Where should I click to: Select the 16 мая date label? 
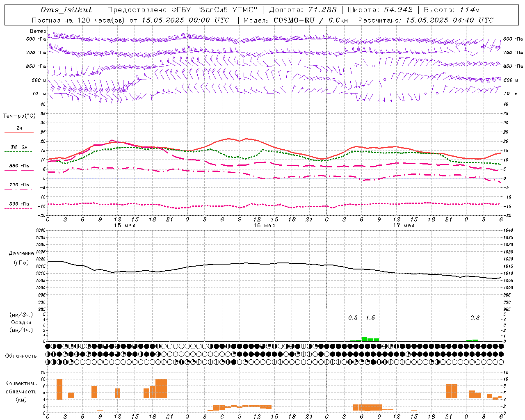coord(264,226)
